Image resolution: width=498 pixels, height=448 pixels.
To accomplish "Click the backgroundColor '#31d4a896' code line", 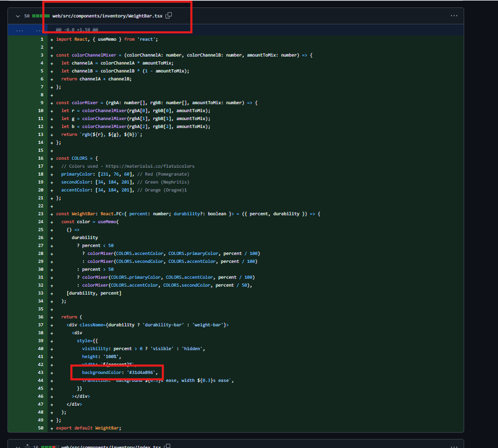I will click(119, 372).
